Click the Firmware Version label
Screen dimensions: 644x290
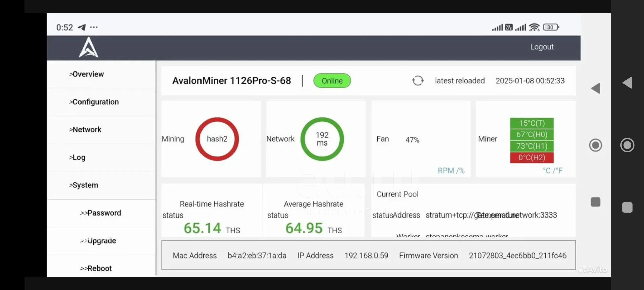point(428,256)
